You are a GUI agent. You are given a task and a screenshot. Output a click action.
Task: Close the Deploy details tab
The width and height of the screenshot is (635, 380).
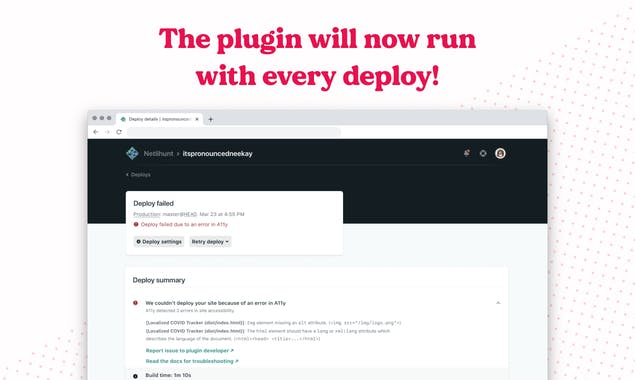[x=197, y=119]
